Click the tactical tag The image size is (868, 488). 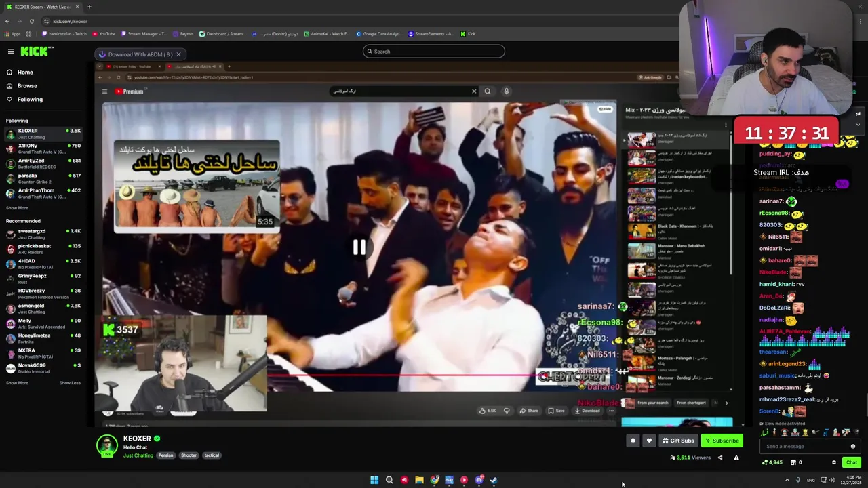coord(212,455)
